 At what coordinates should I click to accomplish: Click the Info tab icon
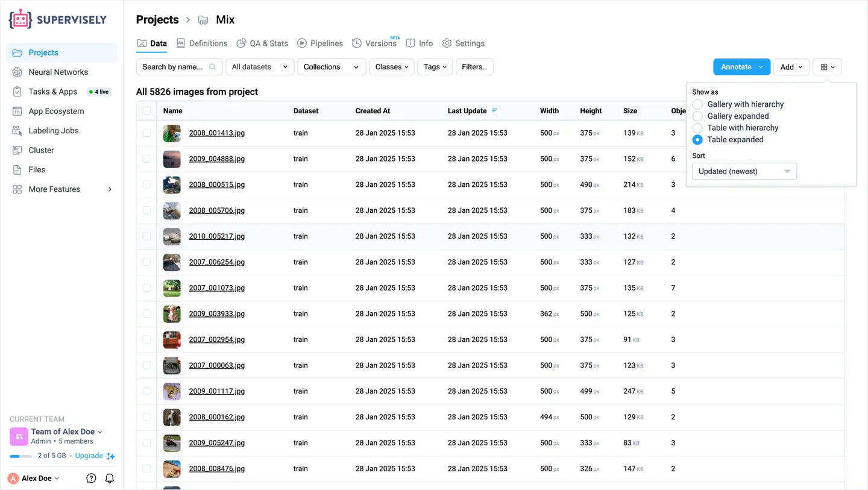click(410, 43)
